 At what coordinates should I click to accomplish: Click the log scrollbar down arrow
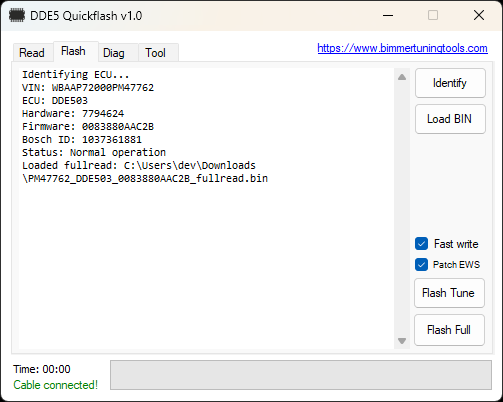point(402,341)
